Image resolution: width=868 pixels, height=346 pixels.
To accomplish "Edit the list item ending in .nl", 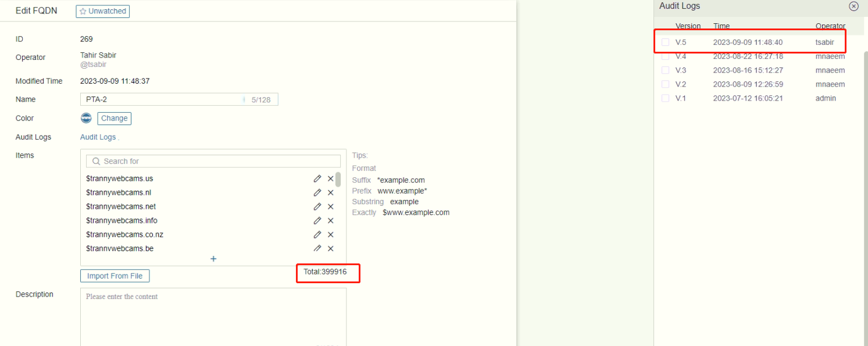I will coord(317,192).
